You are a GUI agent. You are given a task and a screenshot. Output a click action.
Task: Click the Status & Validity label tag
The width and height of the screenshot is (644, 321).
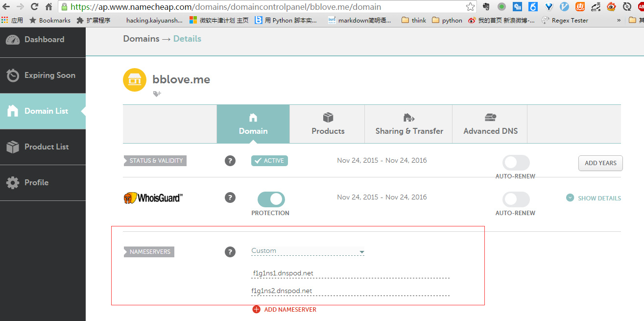155,161
